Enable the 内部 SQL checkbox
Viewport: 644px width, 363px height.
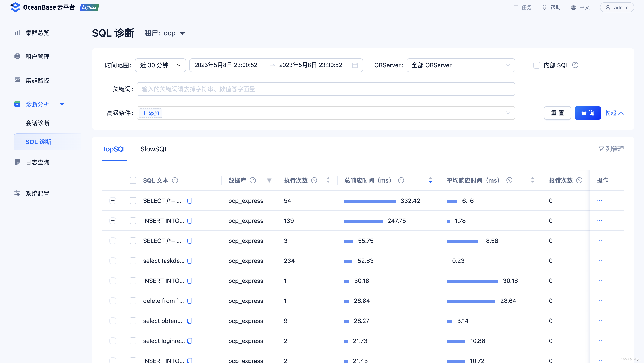tap(537, 65)
